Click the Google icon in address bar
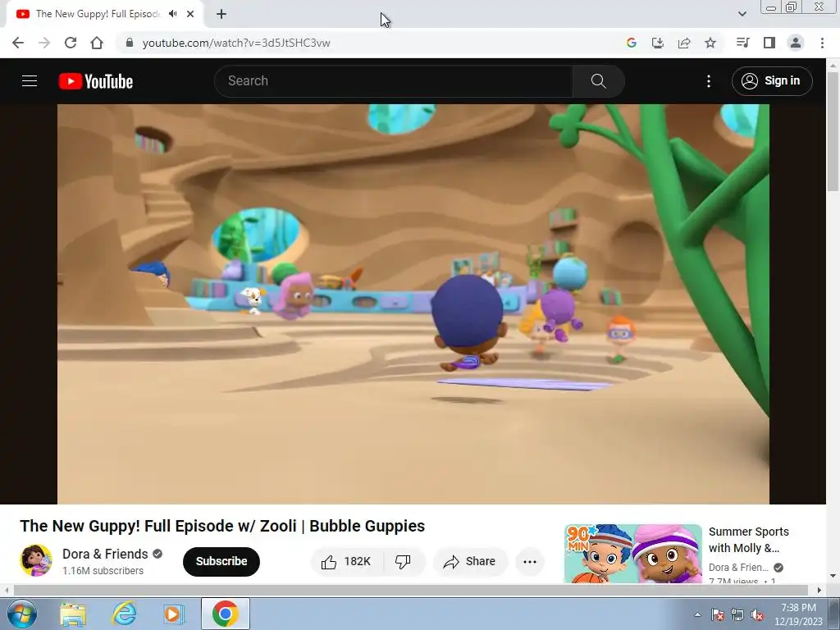 (x=632, y=43)
